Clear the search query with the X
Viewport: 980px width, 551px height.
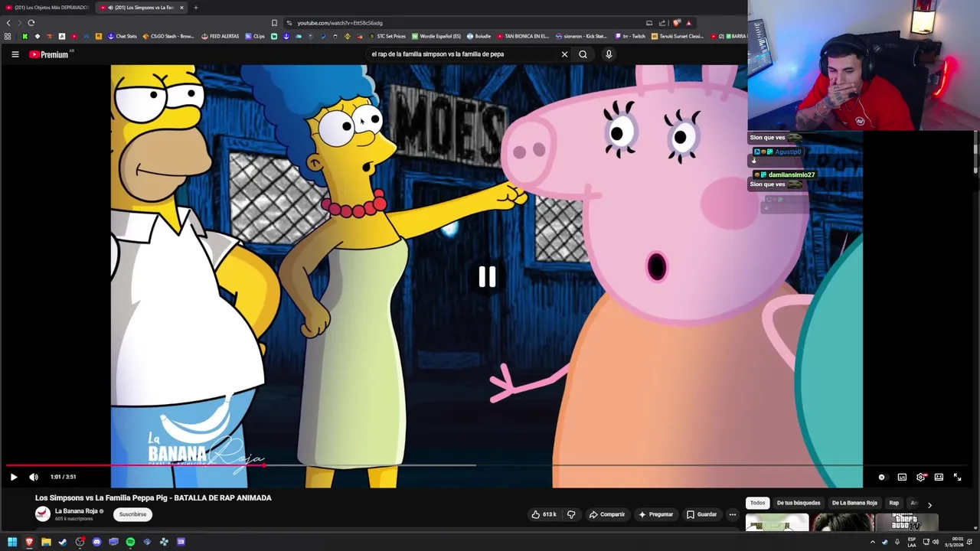(564, 54)
